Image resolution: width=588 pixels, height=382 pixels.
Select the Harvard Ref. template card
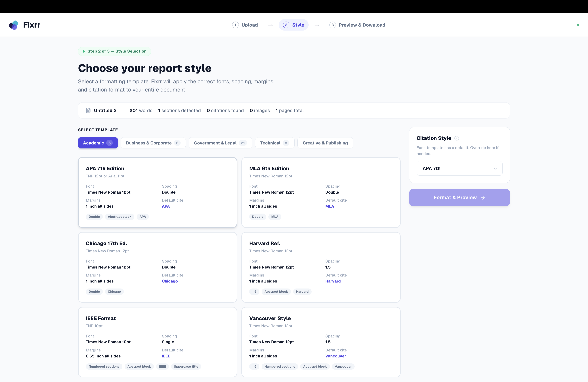click(x=320, y=267)
